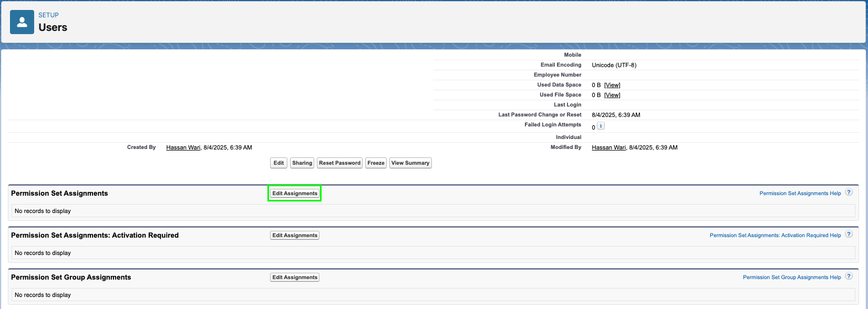Open Hassan Wari link under Modified By
The image size is (868, 309).
609,147
